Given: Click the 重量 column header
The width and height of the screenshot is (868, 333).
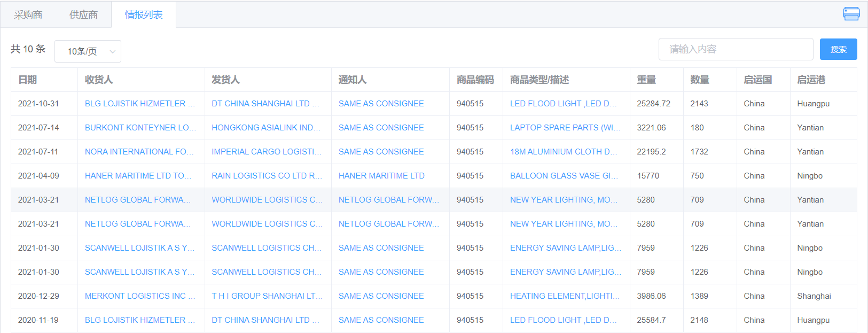Looking at the screenshot, I should (x=646, y=80).
